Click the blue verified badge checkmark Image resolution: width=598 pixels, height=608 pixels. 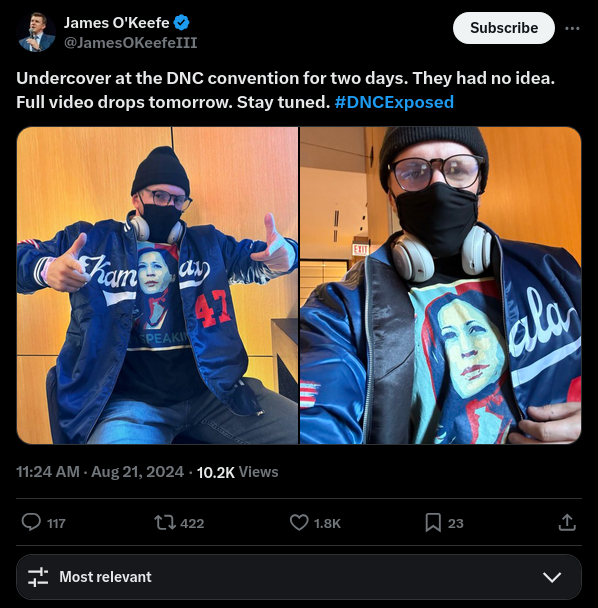pos(181,22)
